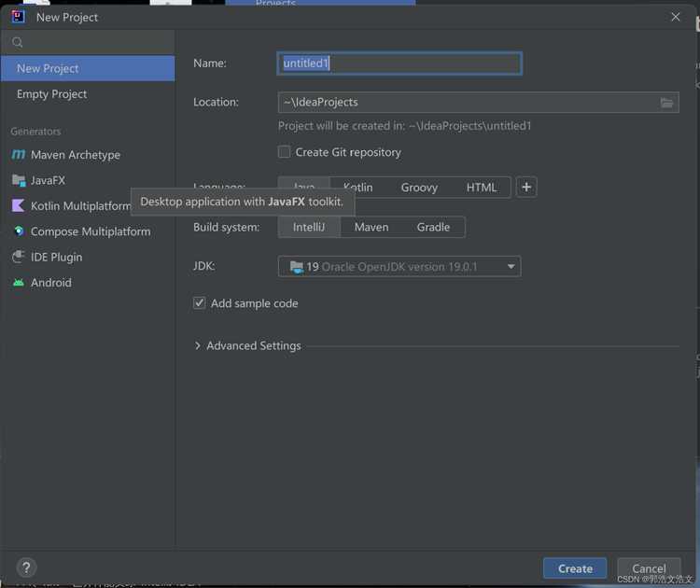Click inside the project Name field

pos(399,63)
